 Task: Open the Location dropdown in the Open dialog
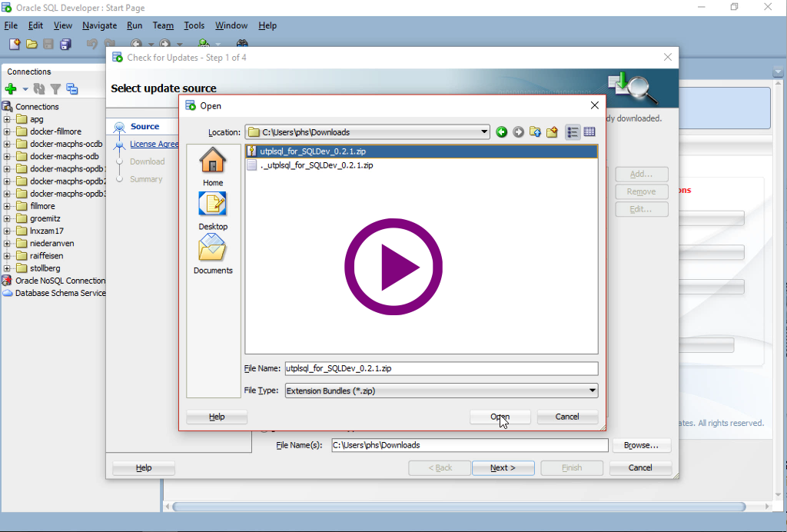tap(484, 131)
